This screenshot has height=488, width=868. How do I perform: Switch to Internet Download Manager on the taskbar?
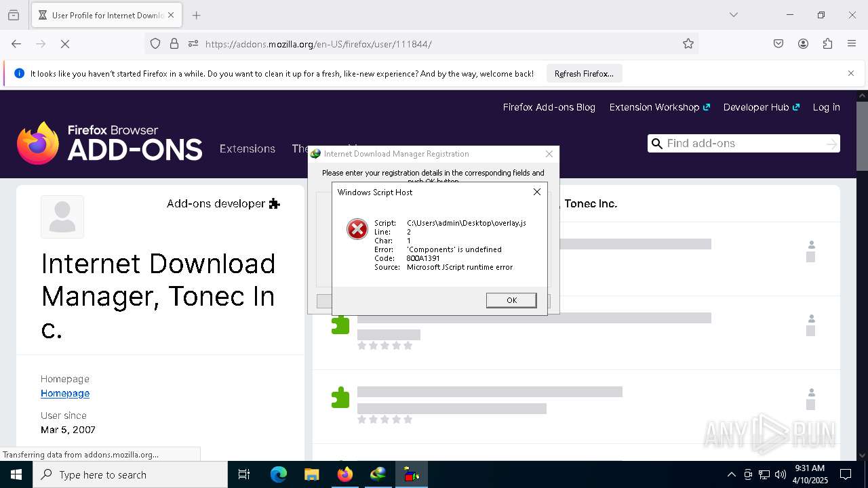[378, 474]
